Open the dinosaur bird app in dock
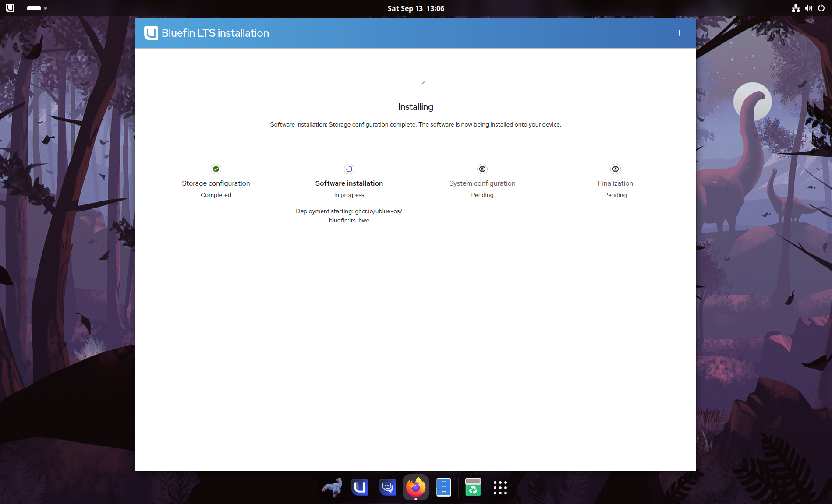The image size is (832, 504). pyautogui.click(x=332, y=487)
